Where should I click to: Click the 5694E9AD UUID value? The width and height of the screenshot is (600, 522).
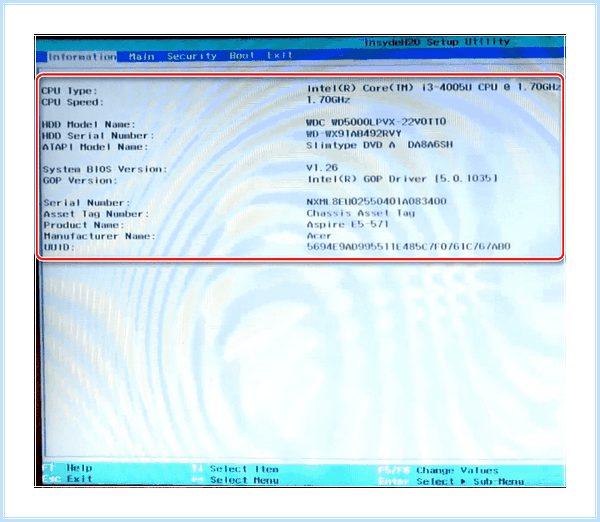(409, 246)
